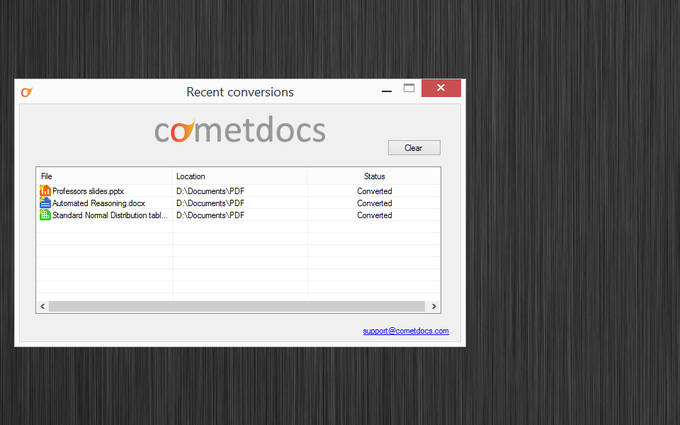The height and width of the screenshot is (425, 680).
Task: Click the right arrow of horizontal scrollbar
Action: tap(434, 306)
